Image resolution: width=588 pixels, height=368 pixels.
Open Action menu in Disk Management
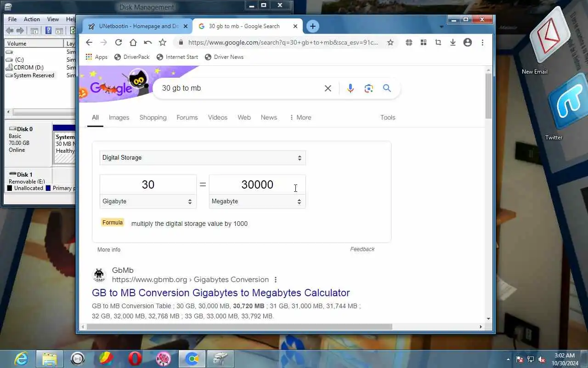click(x=32, y=19)
